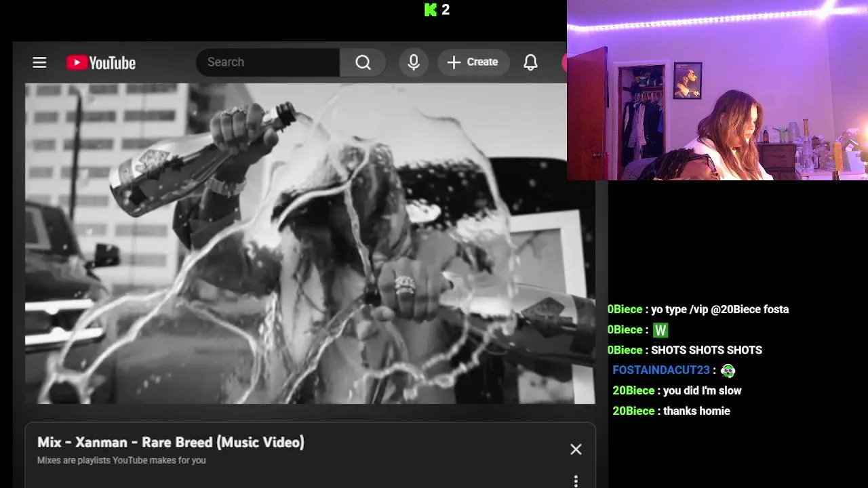Click the emote next to FOSTAINDACUT23's name
Screen dimensions: 868x488
point(728,370)
